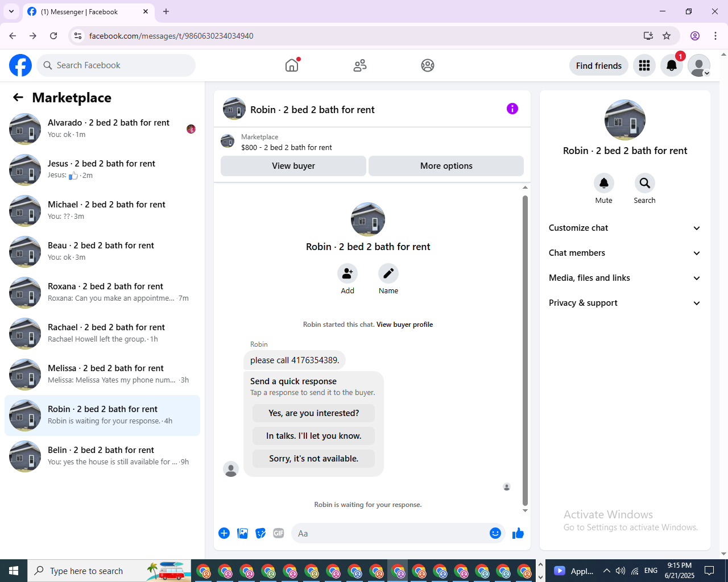Search in conversation magnifier icon
The width and height of the screenshot is (728, 582).
645,183
